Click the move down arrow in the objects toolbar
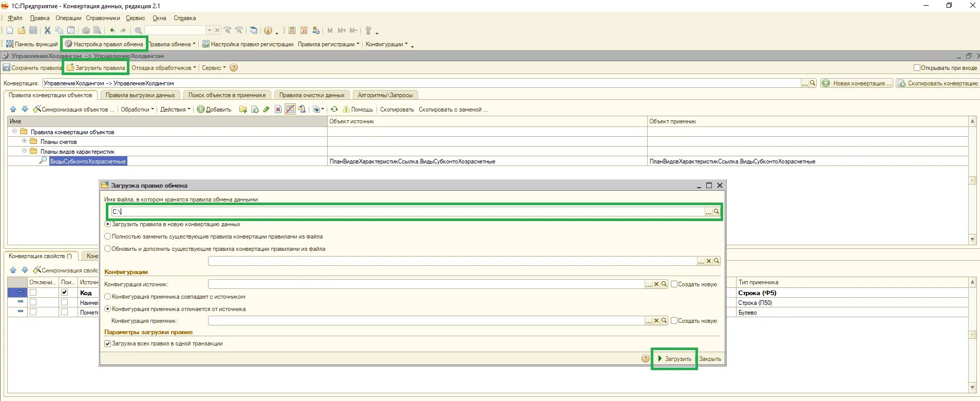The image size is (980, 401). [x=25, y=109]
